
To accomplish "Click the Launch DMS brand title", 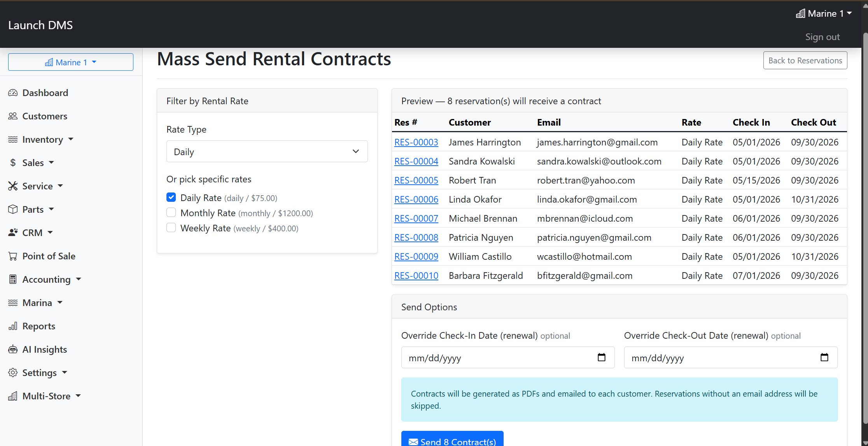I will (40, 25).
